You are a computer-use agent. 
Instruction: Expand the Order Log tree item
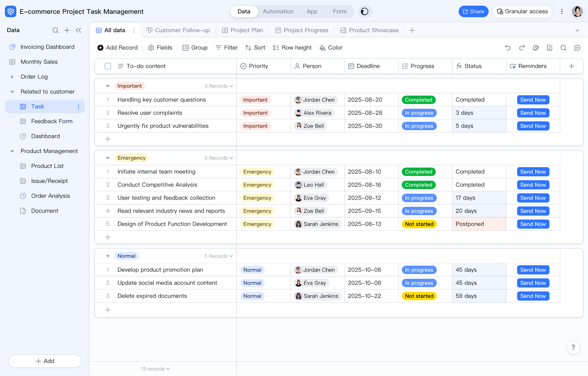click(12, 77)
